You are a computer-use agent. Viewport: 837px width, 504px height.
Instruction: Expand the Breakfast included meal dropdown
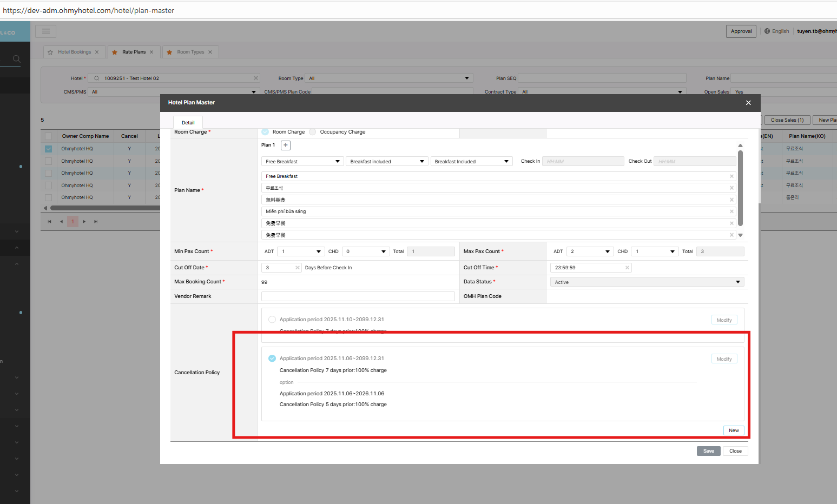point(387,162)
